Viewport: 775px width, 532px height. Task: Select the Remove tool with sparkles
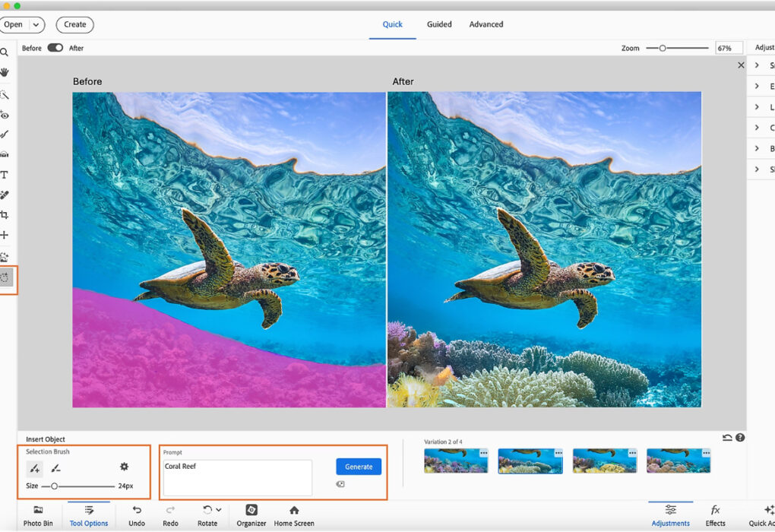(x=5, y=257)
